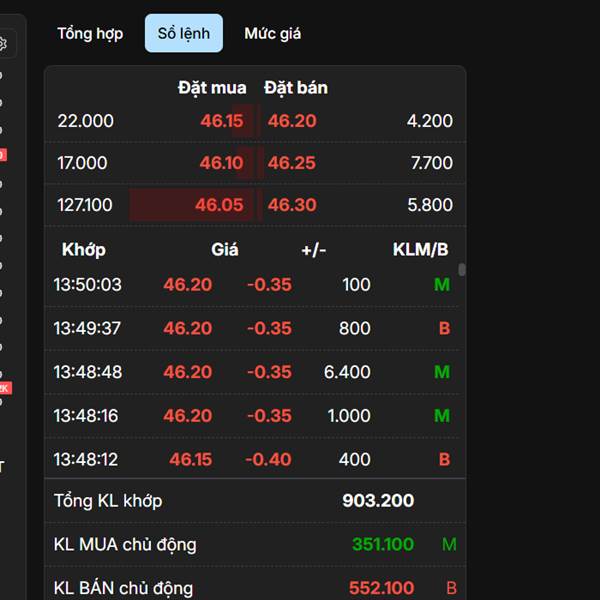Select the trade at 13:48:16
The width and height of the screenshot is (600, 600).
(253, 416)
